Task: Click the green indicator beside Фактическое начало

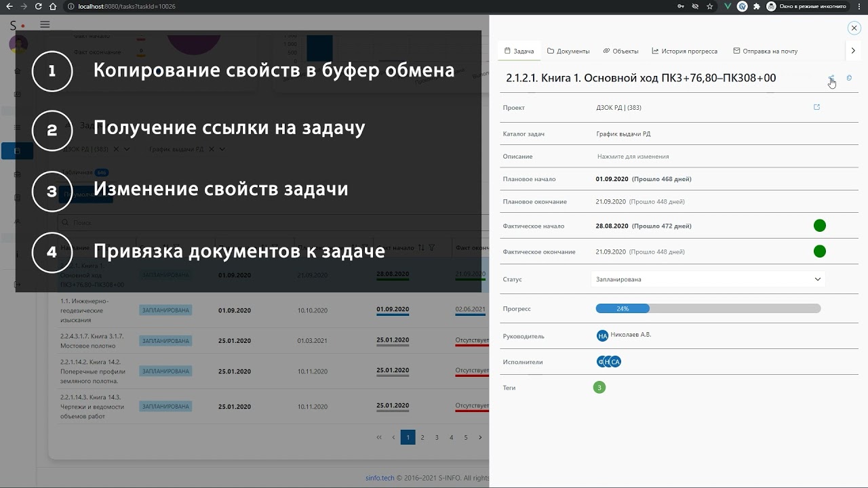Action: [x=819, y=226]
